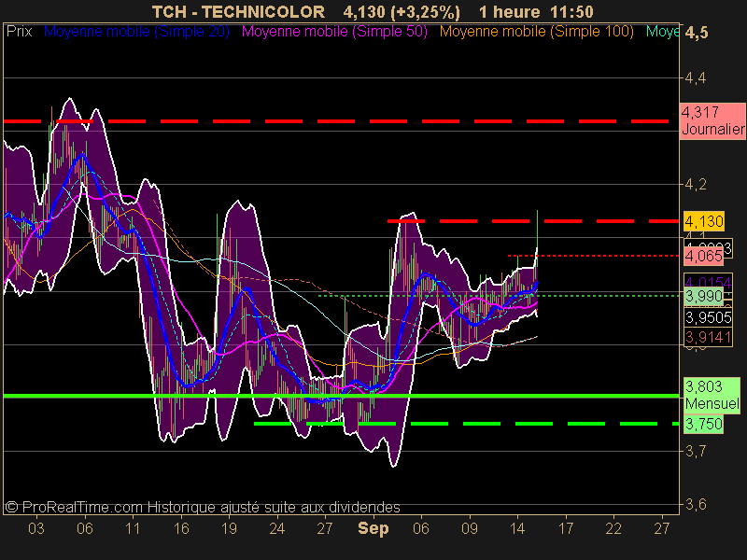Click the white "3,9505" value tag

pos(708,317)
